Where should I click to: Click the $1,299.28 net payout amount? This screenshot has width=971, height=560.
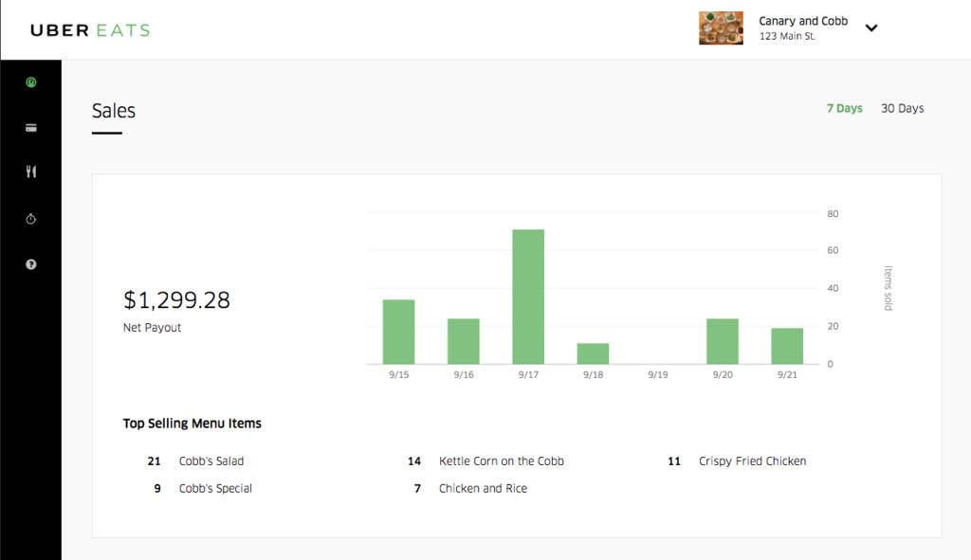tap(176, 300)
